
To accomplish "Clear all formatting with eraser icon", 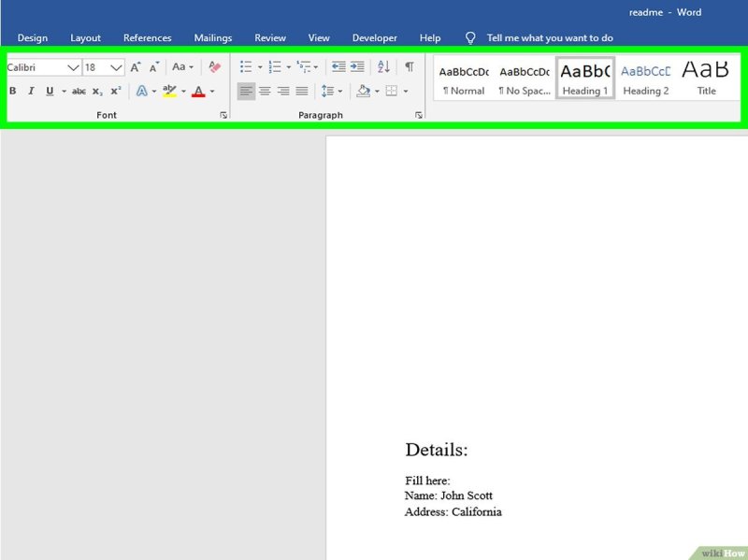I will pos(215,67).
